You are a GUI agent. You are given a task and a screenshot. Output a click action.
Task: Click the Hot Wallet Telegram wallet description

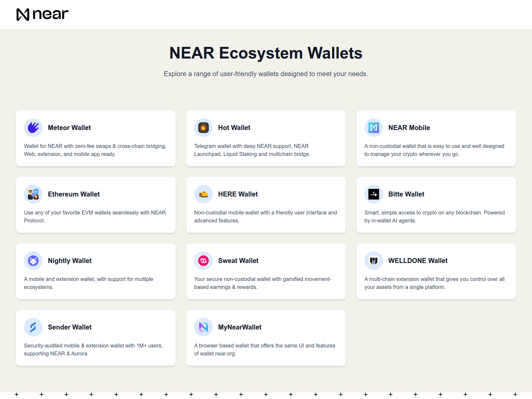(252, 150)
